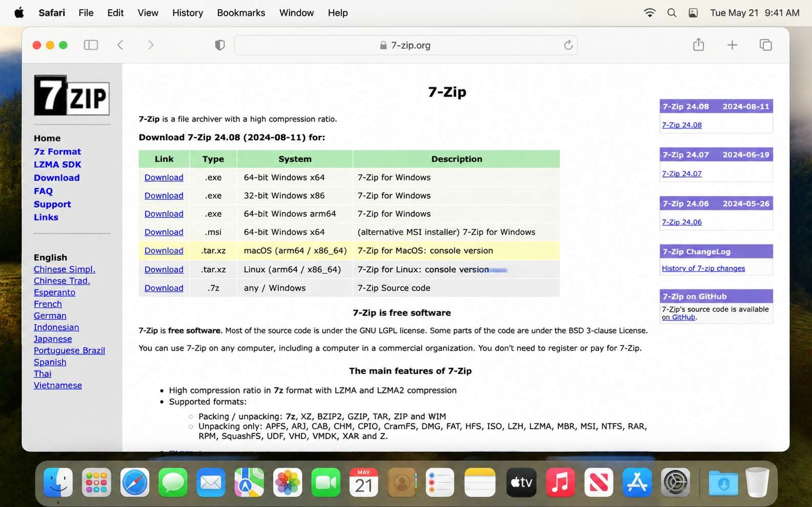Open Maps from the Dock
The width and height of the screenshot is (812, 507).
point(249,482)
